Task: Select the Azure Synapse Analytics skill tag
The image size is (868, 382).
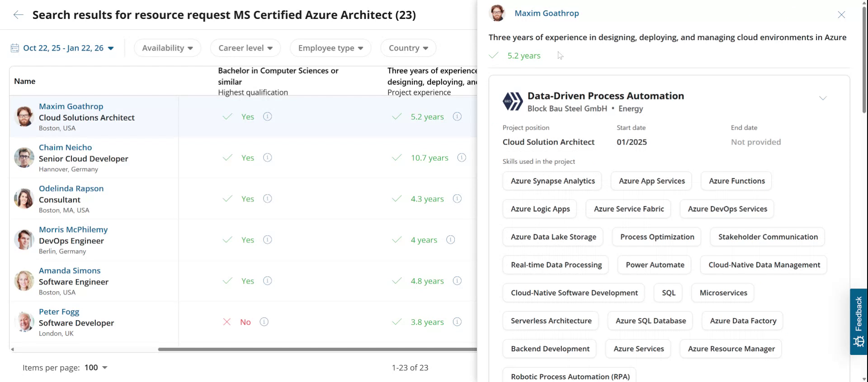Action: tap(552, 181)
